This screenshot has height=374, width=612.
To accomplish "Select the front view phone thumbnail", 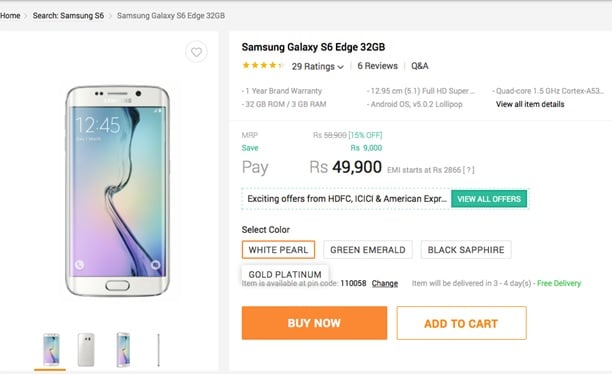I will click(x=51, y=350).
